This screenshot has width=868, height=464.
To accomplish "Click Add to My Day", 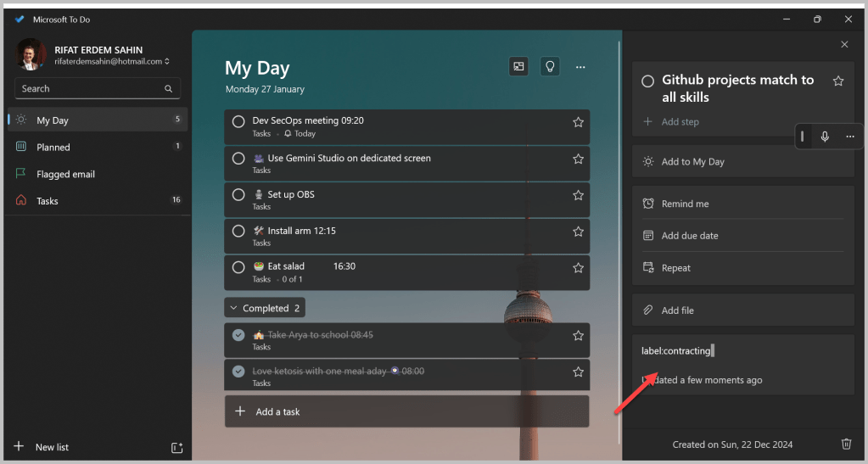I will [743, 162].
